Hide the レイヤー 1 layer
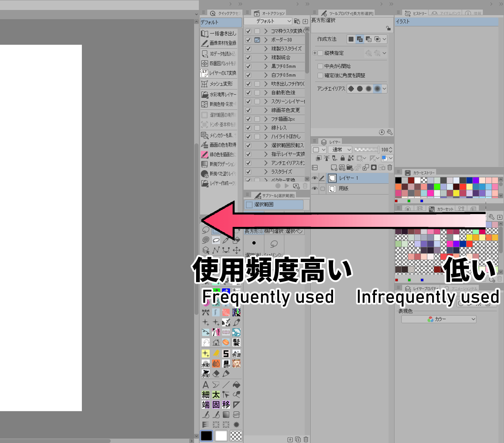 pos(315,178)
